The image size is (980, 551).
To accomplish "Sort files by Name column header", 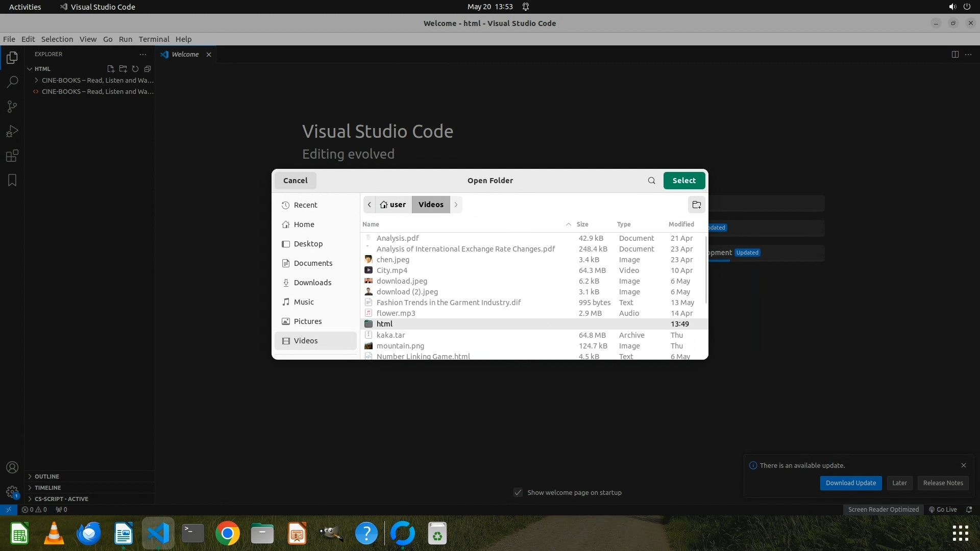I will tap(371, 224).
